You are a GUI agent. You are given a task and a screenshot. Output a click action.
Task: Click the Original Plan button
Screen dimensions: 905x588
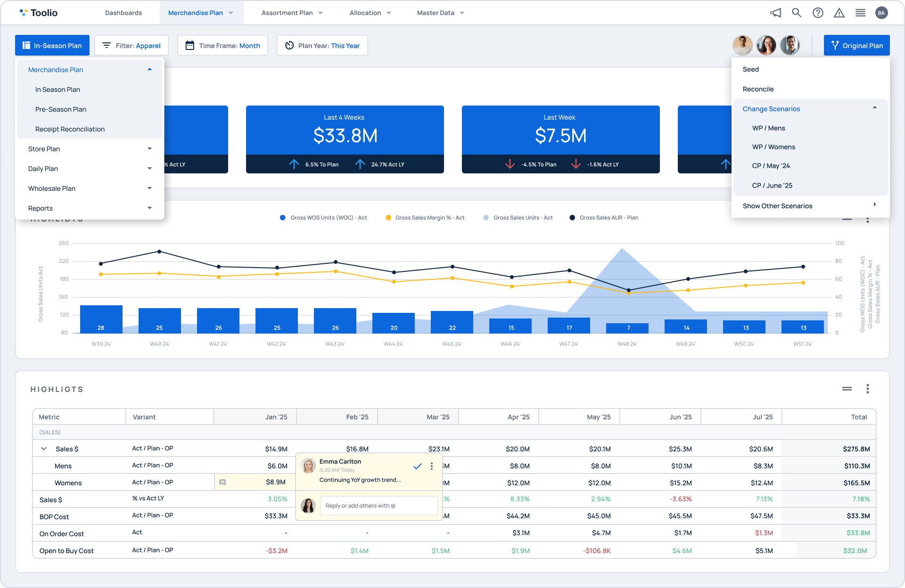[x=856, y=45]
